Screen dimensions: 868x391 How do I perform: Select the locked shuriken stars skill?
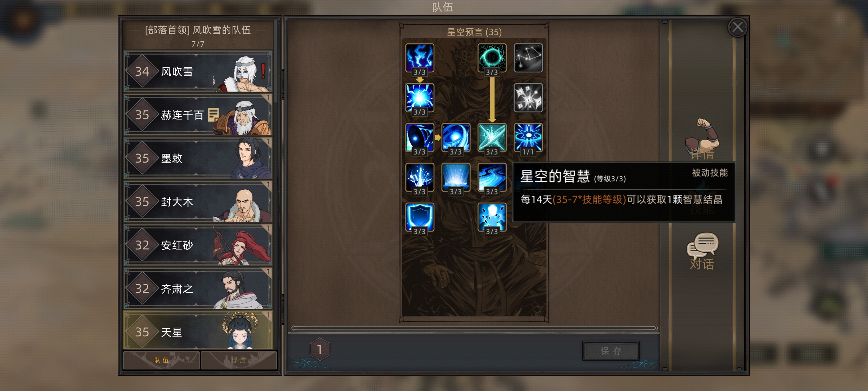(528, 98)
